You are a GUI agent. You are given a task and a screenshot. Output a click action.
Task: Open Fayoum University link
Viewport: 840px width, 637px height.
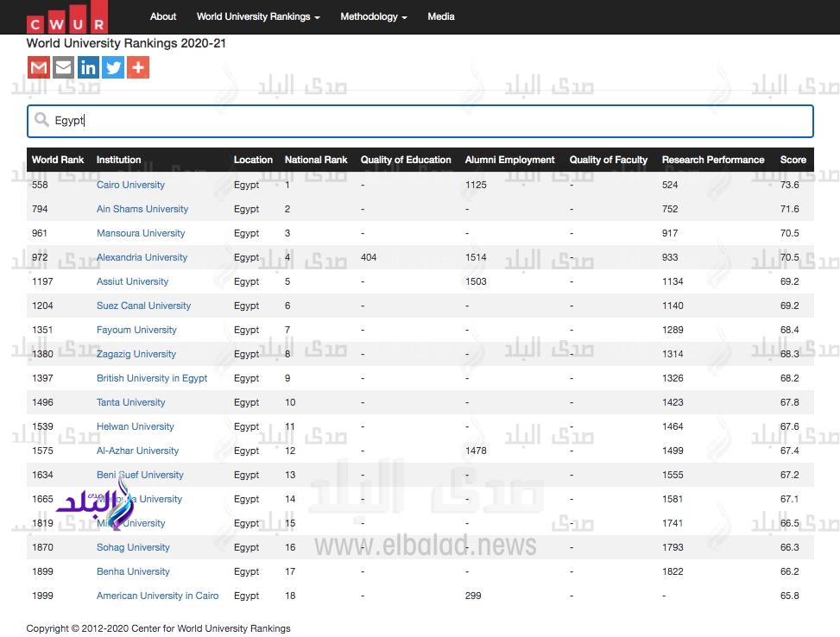tap(136, 330)
